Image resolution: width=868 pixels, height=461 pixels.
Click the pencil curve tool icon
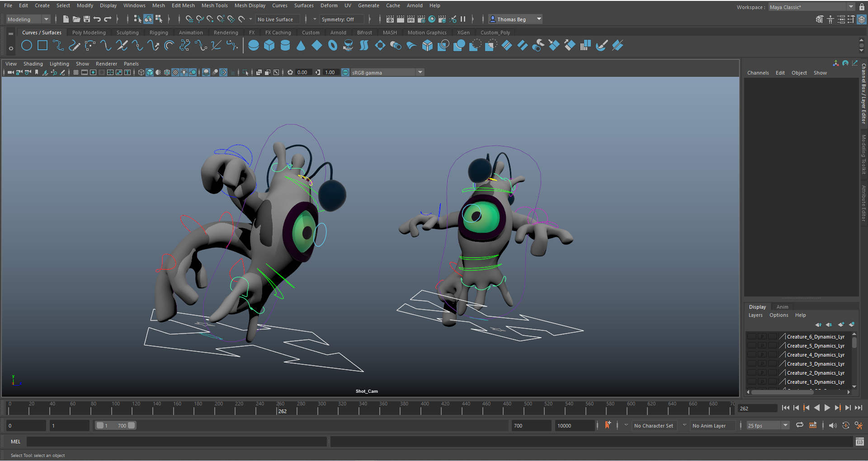(74, 46)
